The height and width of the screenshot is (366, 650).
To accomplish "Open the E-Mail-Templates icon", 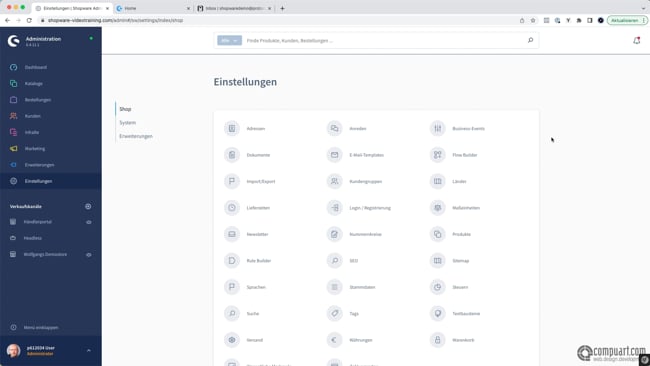I will pos(335,155).
